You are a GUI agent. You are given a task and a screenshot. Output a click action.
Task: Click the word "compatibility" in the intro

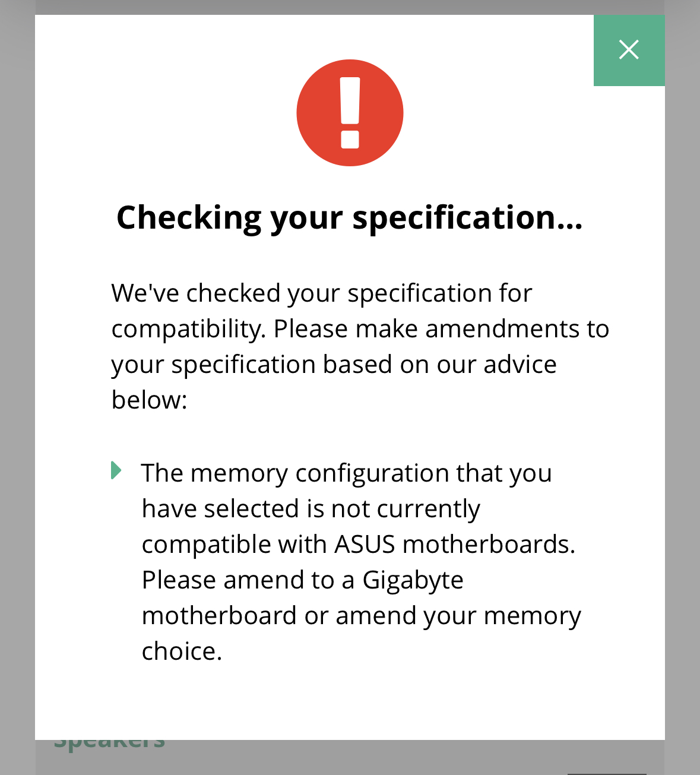pyautogui.click(x=189, y=329)
